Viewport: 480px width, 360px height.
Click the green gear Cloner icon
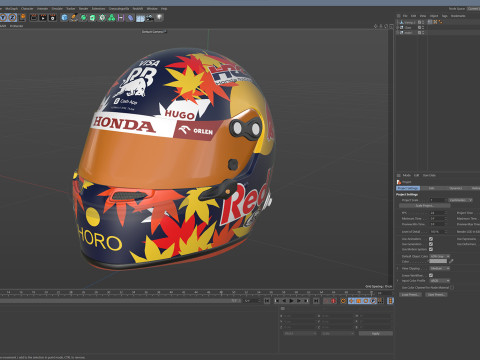pyautogui.click(x=102, y=17)
